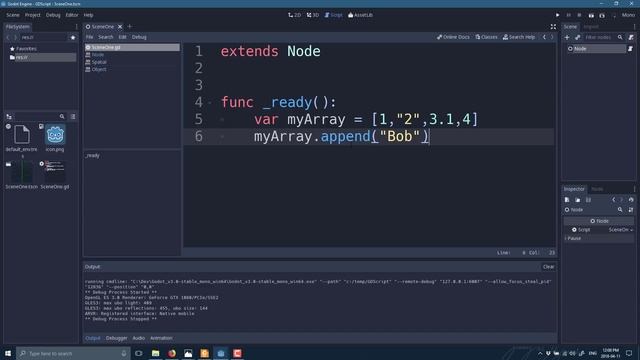Add a new scene tab
Viewport: 640px width, 360px height.
click(130, 27)
